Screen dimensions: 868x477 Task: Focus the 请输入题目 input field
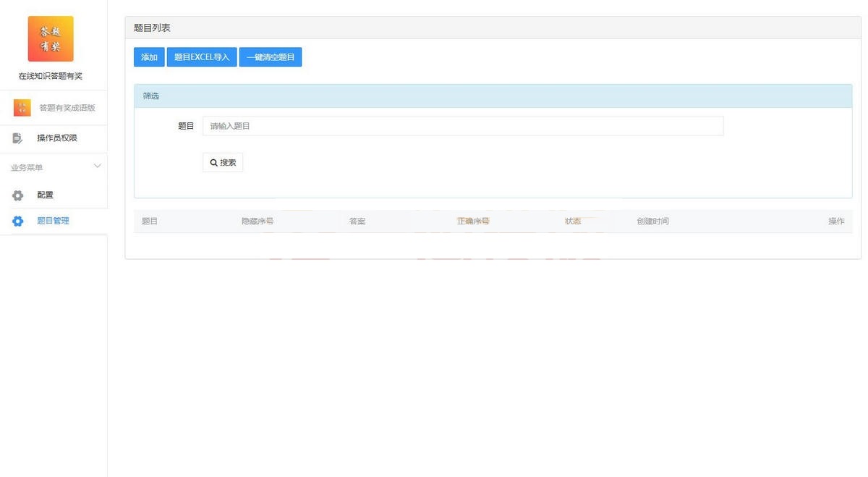tap(463, 126)
